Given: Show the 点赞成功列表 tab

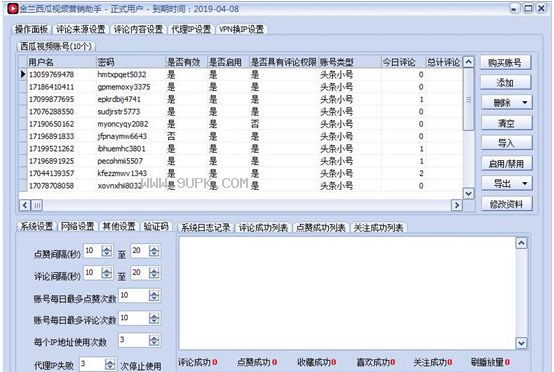Looking at the screenshot, I should pos(321,228).
